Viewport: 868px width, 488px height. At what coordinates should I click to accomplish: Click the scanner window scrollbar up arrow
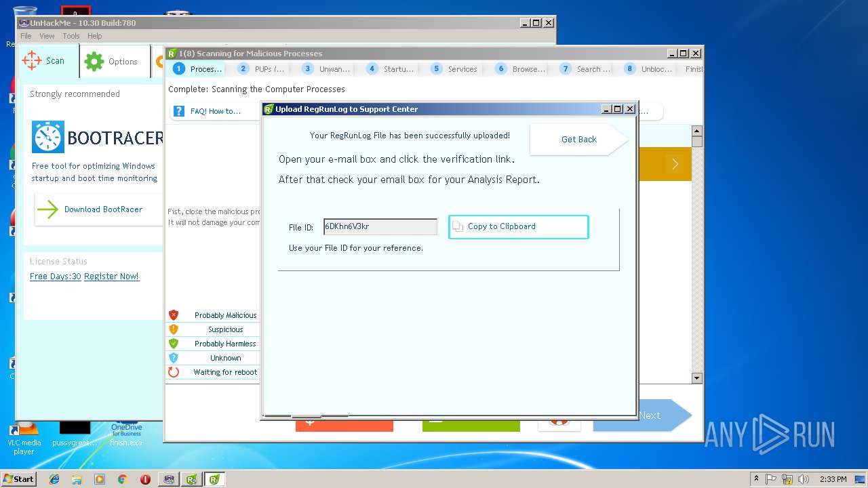[x=697, y=131]
